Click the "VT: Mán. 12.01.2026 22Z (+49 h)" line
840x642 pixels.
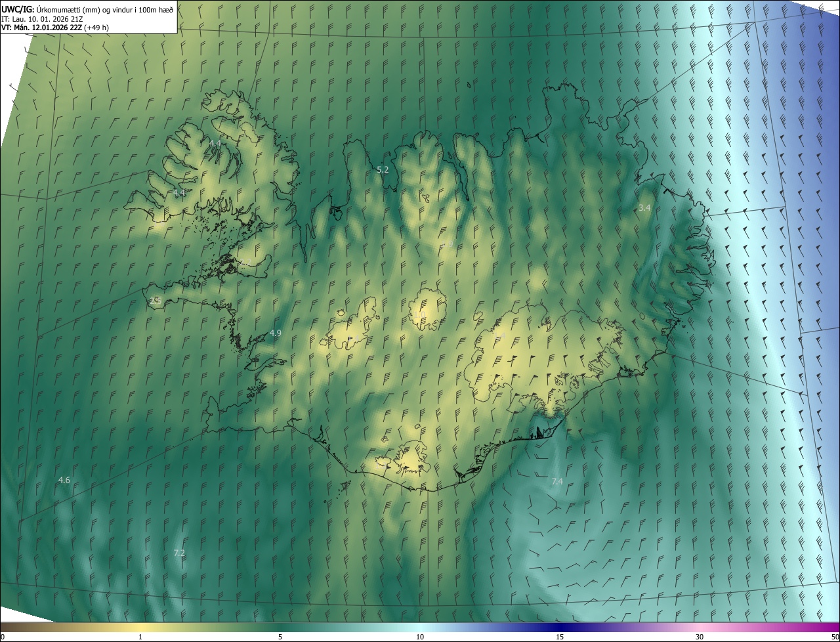55,28
